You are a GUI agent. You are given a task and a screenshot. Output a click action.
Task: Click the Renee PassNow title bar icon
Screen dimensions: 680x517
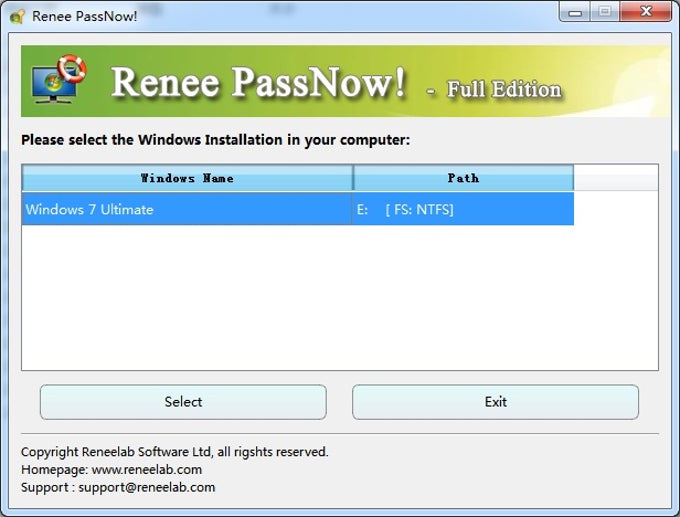[x=17, y=16]
